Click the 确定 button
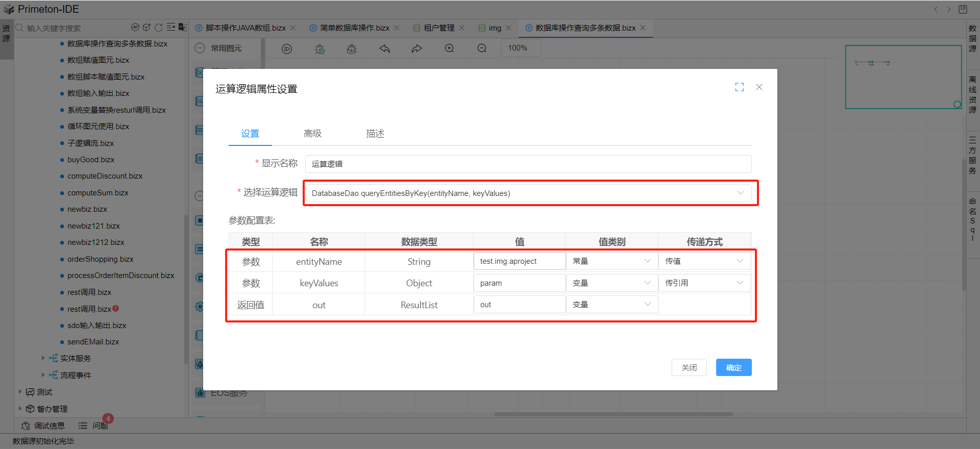Viewport: 980px width, 449px height. [733, 367]
